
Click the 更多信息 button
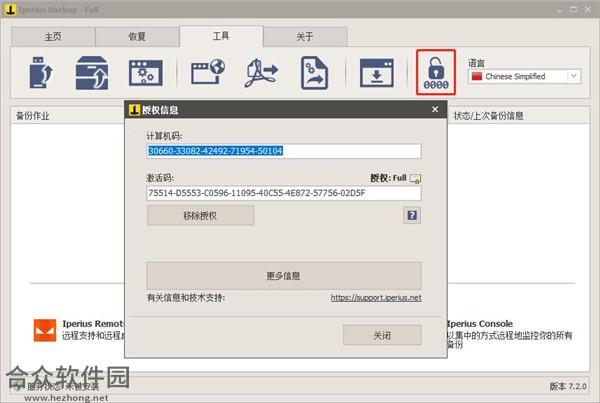(284, 276)
